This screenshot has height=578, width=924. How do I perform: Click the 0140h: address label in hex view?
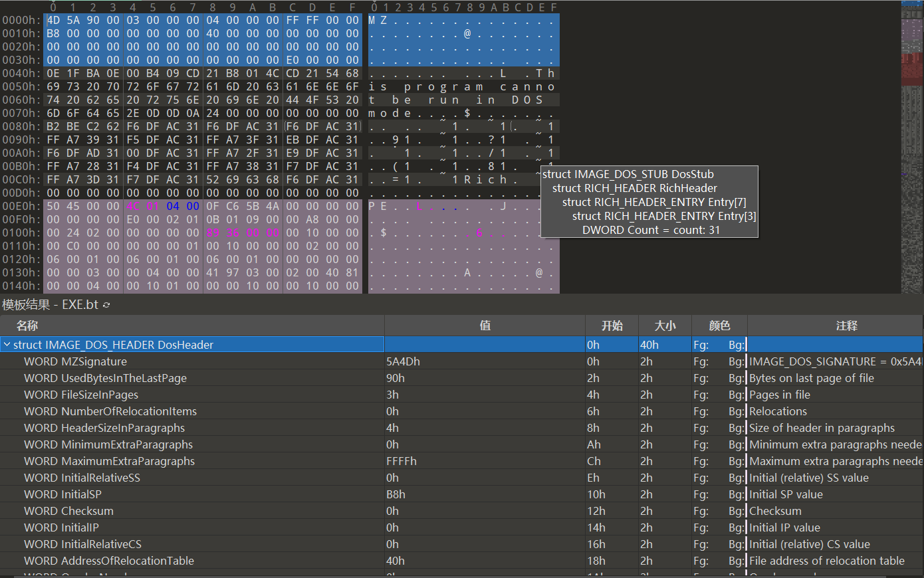[x=21, y=286]
